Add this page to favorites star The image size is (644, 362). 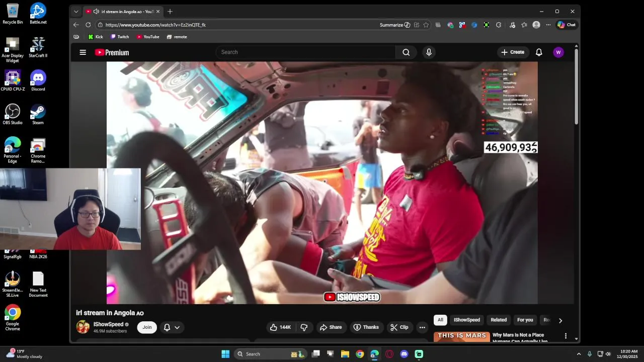[x=426, y=25]
